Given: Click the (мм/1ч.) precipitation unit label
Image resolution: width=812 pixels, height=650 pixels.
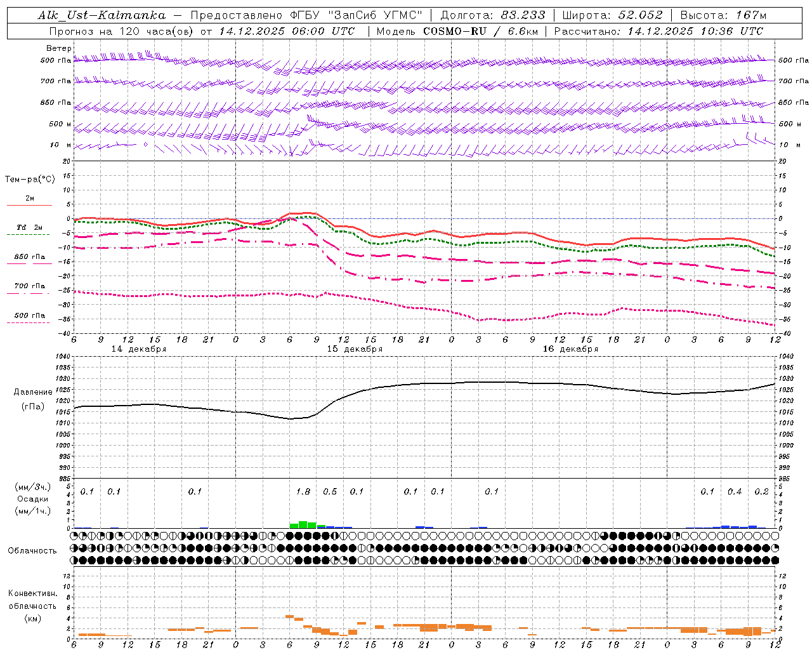Looking at the screenshot, I should pos(33,511).
